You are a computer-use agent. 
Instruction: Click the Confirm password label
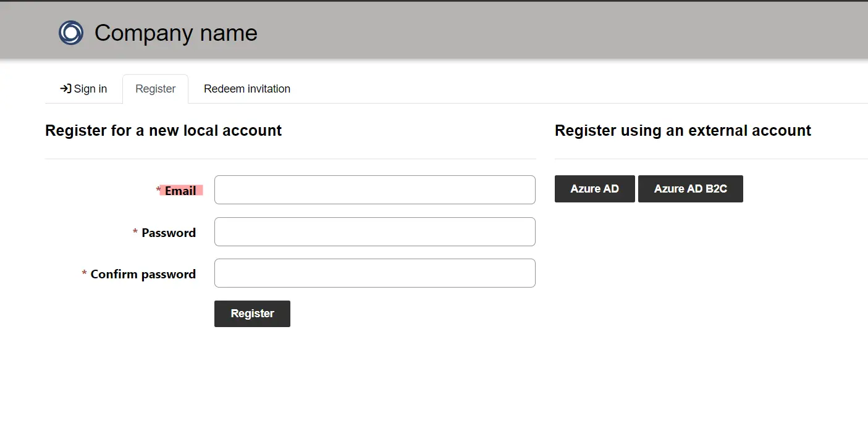[x=143, y=274]
